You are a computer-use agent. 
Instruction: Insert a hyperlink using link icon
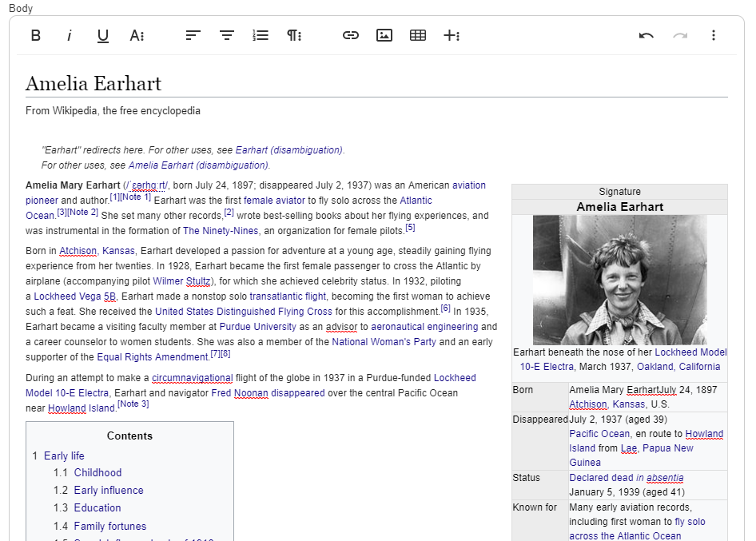pyautogui.click(x=351, y=35)
